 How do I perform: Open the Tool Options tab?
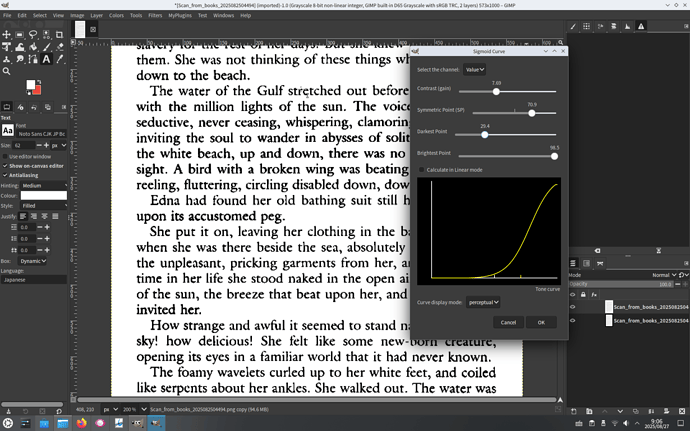(7, 107)
